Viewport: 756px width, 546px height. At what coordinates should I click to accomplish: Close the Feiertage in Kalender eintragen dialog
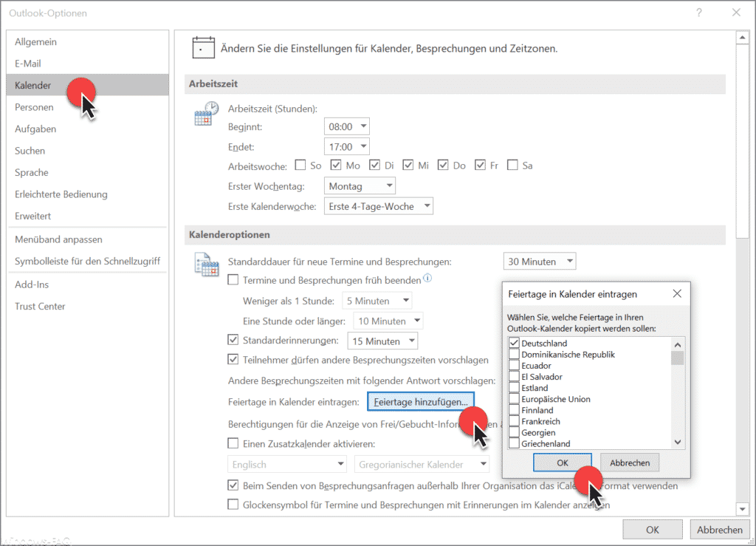tap(677, 294)
